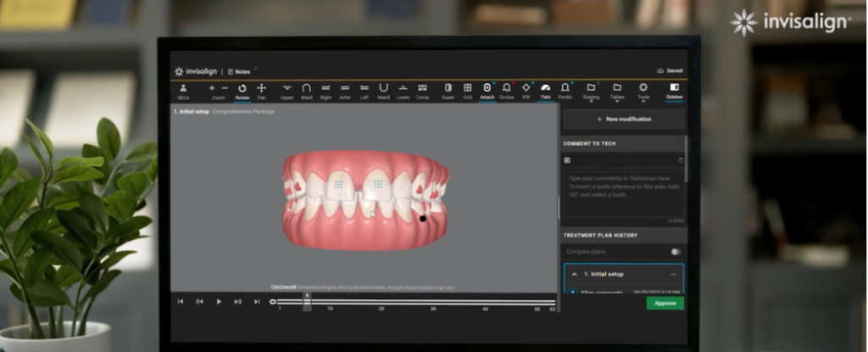Screen dimensions: 868x352
Task: Open the Tools dropdown menu
Action: (643, 90)
